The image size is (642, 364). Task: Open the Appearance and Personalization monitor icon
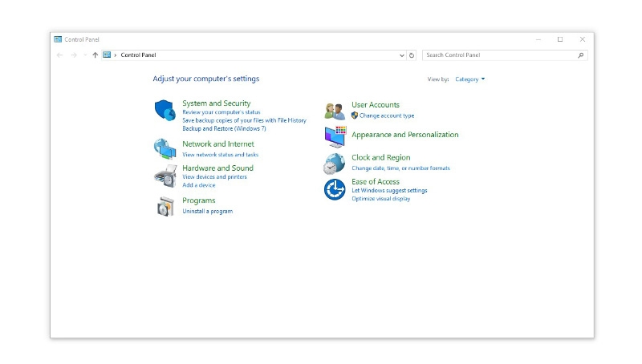[335, 136]
